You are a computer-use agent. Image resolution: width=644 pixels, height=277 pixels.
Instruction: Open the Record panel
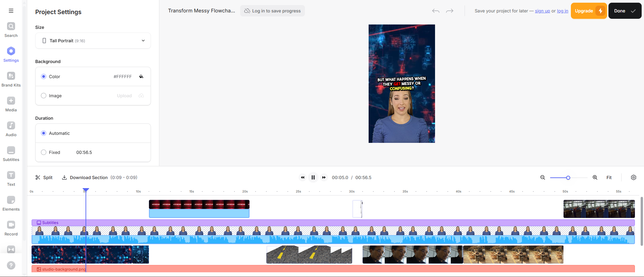coord(11,228)
